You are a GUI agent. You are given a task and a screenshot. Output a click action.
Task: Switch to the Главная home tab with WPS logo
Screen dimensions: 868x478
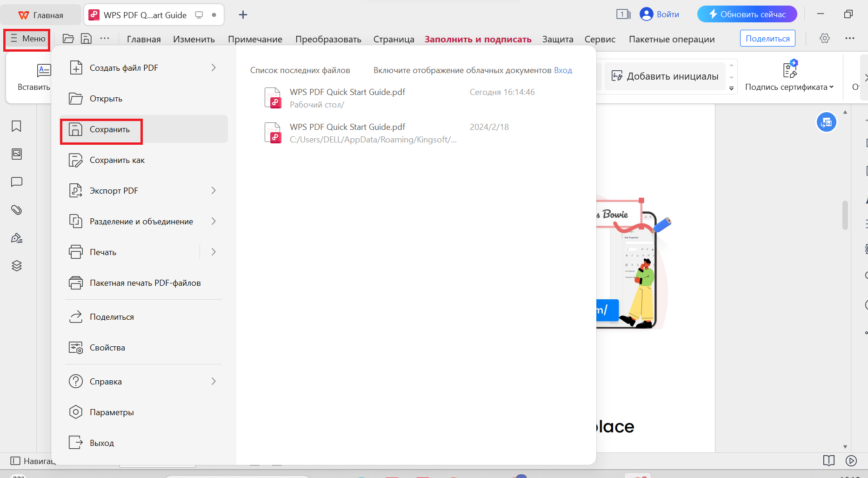pos(41,15)
